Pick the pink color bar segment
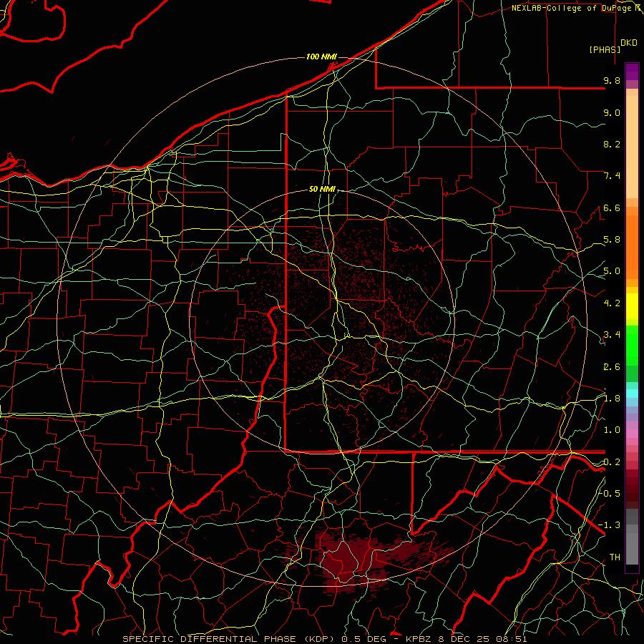This screenshot has width=644, height=644. [632, 434]
